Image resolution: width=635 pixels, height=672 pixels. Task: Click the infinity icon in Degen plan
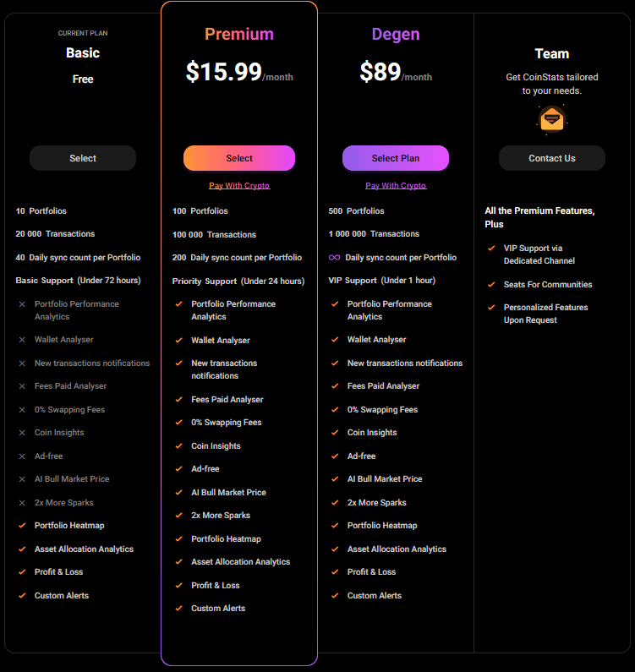coord(334,258)
